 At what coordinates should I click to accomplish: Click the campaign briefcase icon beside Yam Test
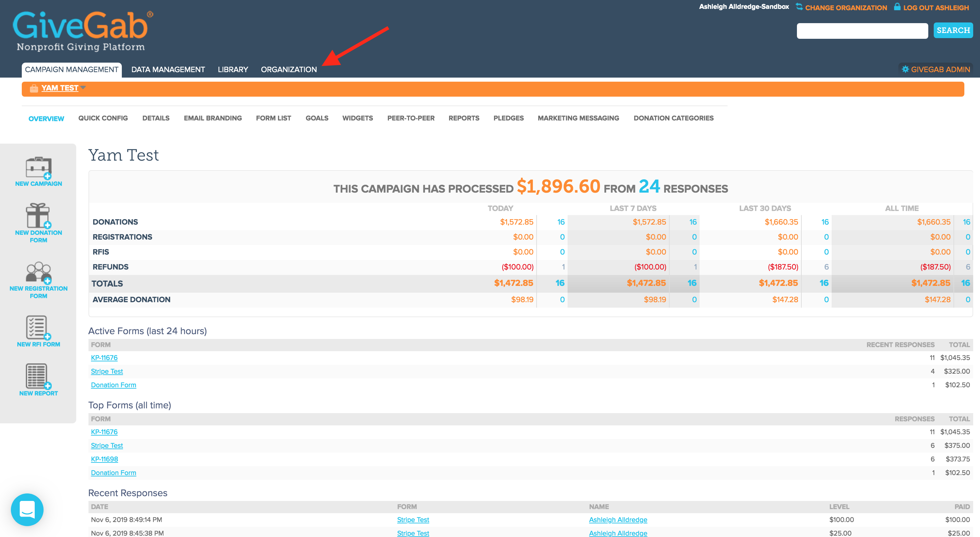click(x=34, y=88)
